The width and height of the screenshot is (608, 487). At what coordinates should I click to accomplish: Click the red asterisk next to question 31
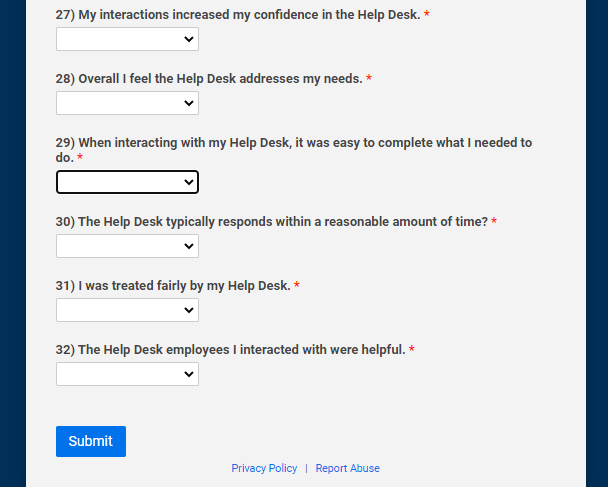click(x=297, y=286)
